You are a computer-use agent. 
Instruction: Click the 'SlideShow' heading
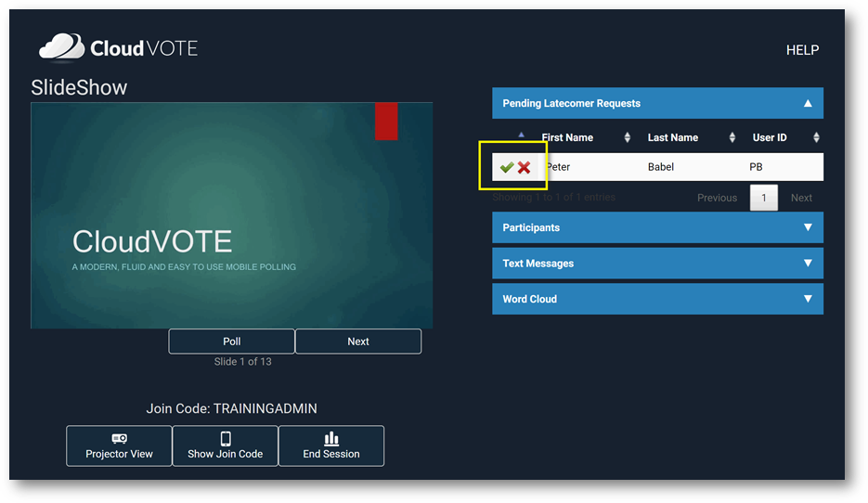(x=79, y=87)
